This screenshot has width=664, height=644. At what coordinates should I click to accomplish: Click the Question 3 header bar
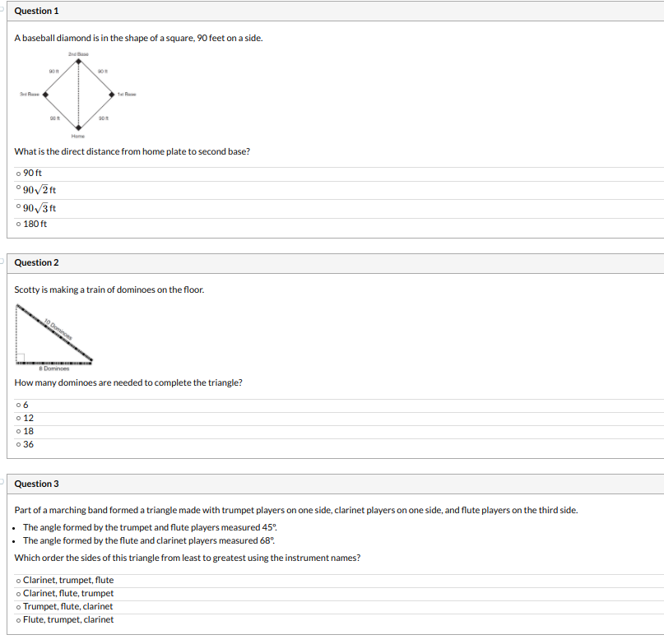coord(332,484)
